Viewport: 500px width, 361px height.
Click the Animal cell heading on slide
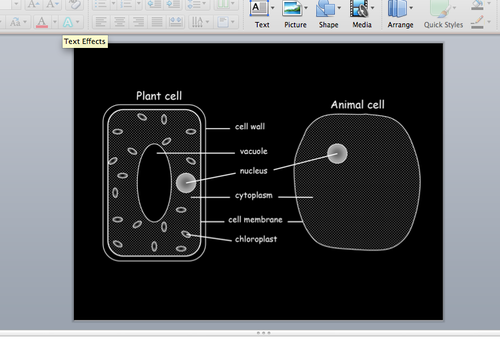tap(358, 105)
